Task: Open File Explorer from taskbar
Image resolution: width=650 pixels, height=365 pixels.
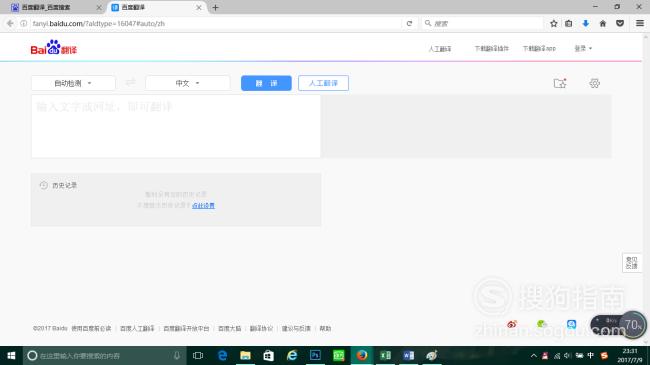Action: click(245, 355)
